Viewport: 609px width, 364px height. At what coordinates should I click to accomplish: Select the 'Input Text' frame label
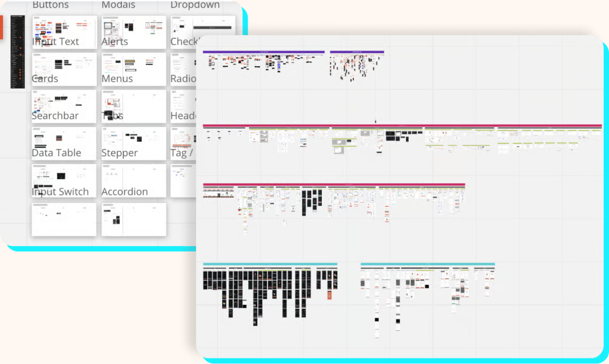(55, 41)
